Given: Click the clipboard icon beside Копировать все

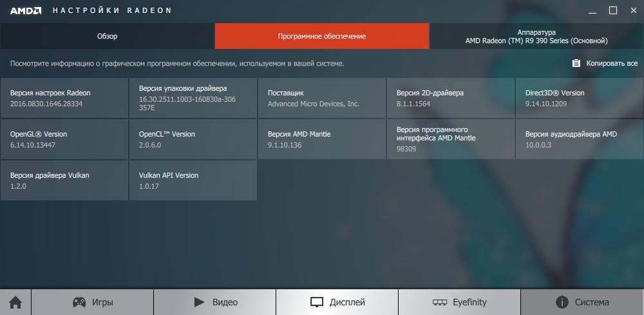Looking at the screenshot, I should 576,63.
